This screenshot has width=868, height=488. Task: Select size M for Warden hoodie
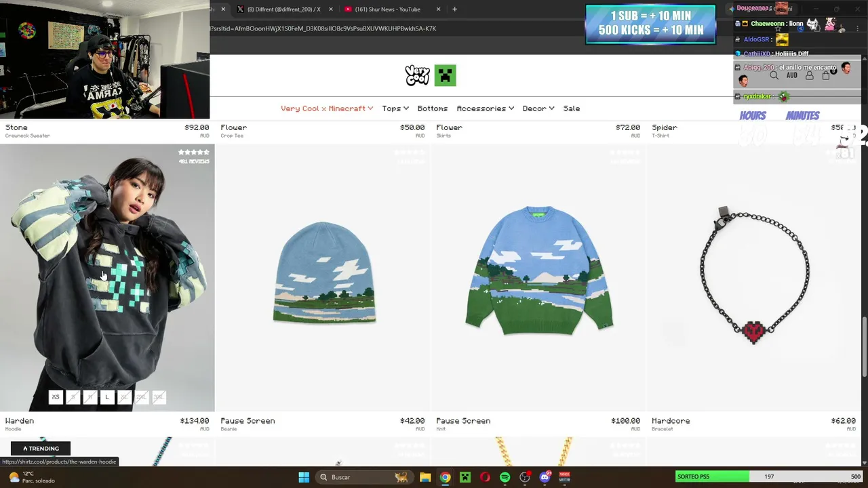click(x=90, y=397)
